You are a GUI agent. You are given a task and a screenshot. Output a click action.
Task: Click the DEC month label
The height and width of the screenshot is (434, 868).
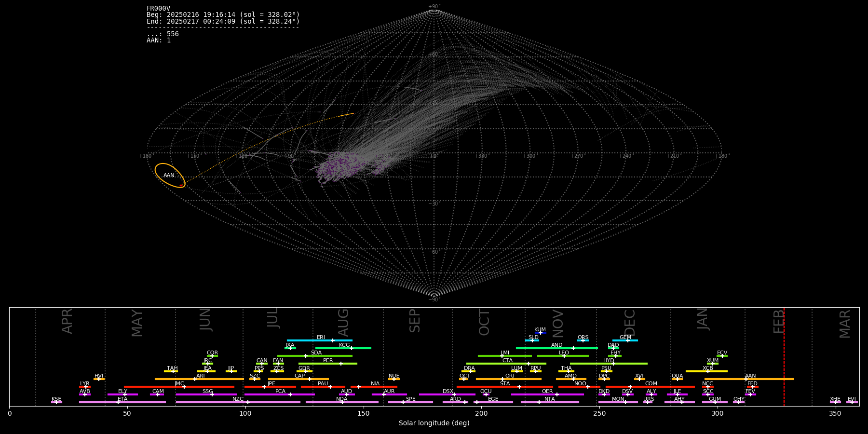[630, 322]
